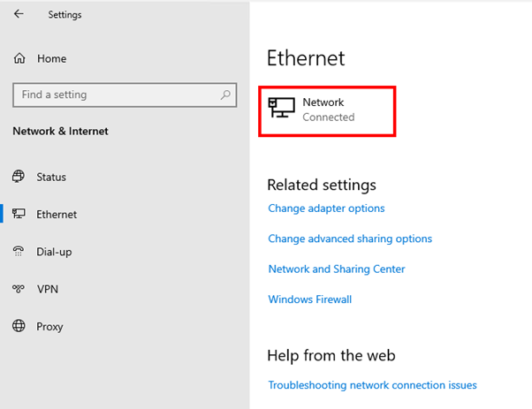Open Network and Sharing Center link
Viewport: 532px width, 409px height.
(x=337, y=269)
